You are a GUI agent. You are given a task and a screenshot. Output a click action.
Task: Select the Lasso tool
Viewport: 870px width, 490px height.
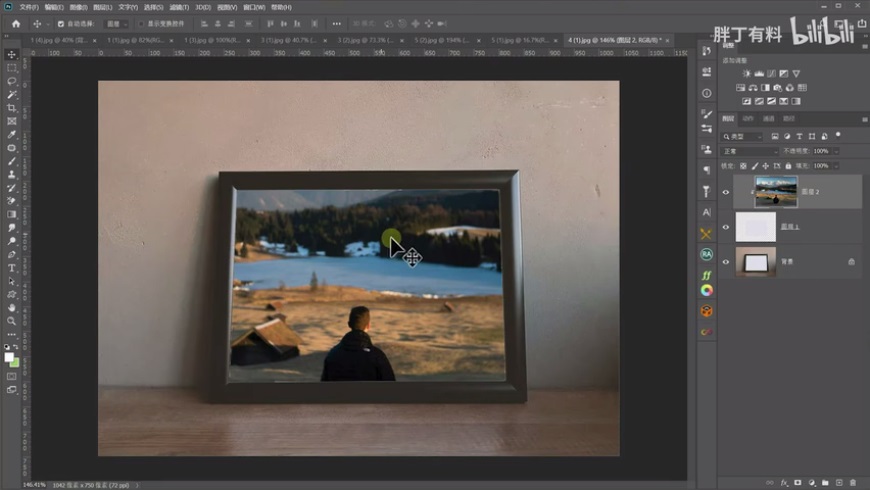tap(11, 81)
